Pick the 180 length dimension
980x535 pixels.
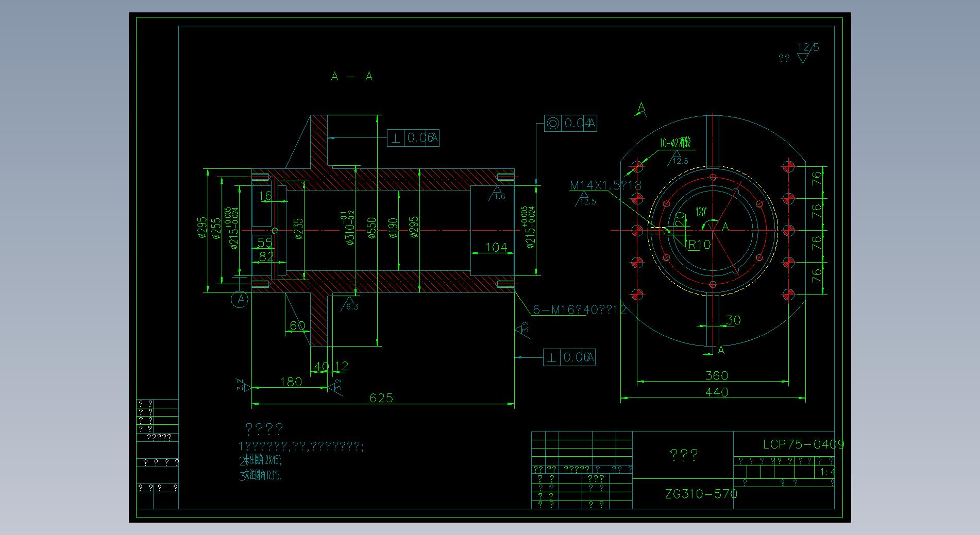pos(291,382)
